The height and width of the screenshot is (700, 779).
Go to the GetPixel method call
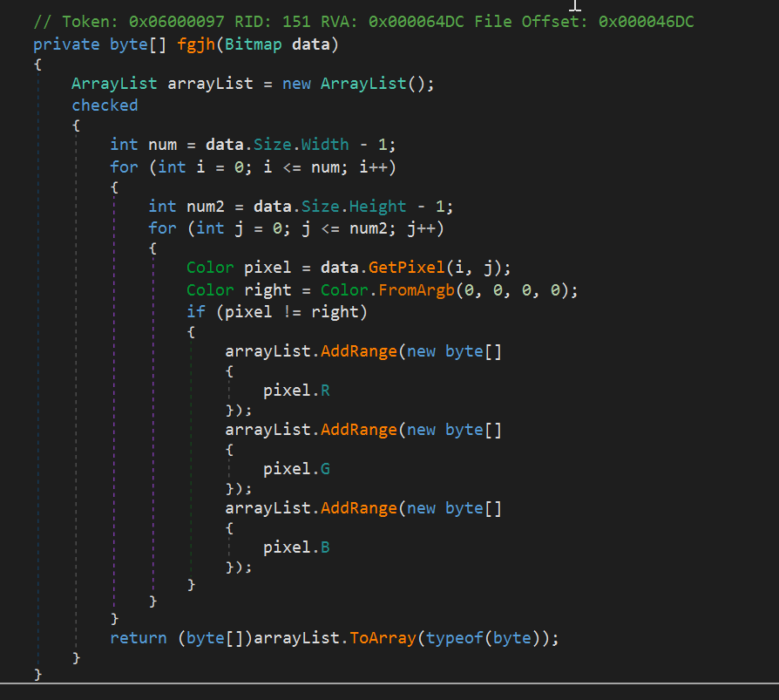pos(407,268)
